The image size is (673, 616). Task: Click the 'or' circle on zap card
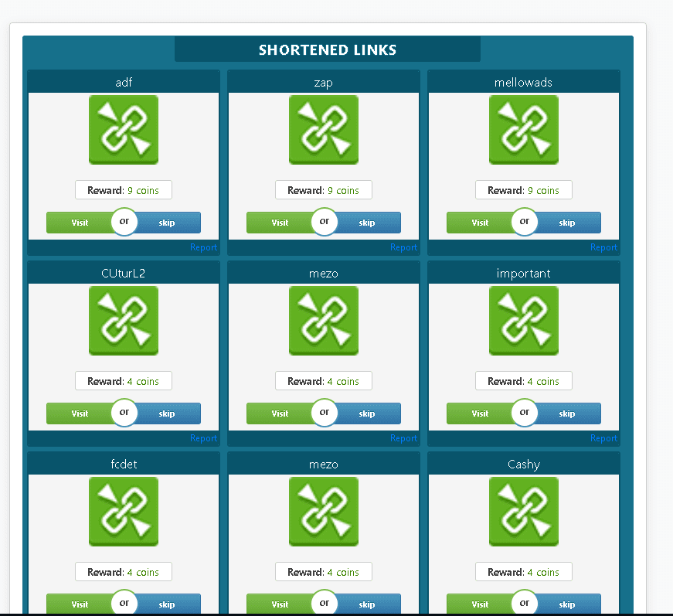(x=324, y=222)
